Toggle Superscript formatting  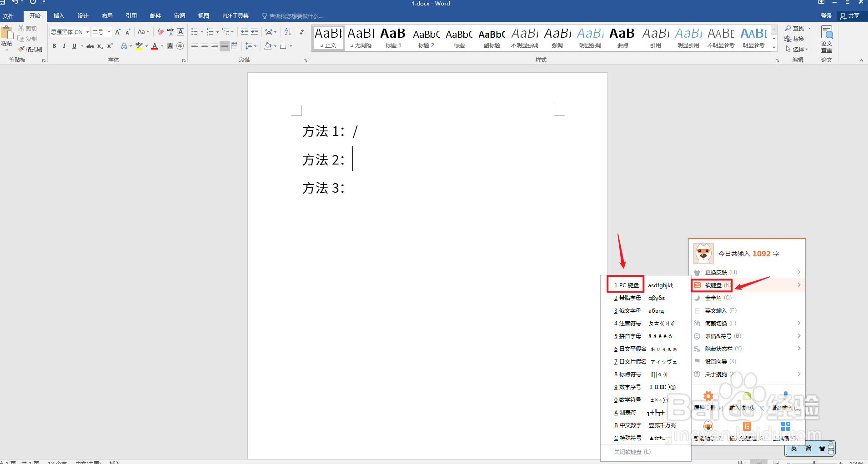tap(110, 46)
